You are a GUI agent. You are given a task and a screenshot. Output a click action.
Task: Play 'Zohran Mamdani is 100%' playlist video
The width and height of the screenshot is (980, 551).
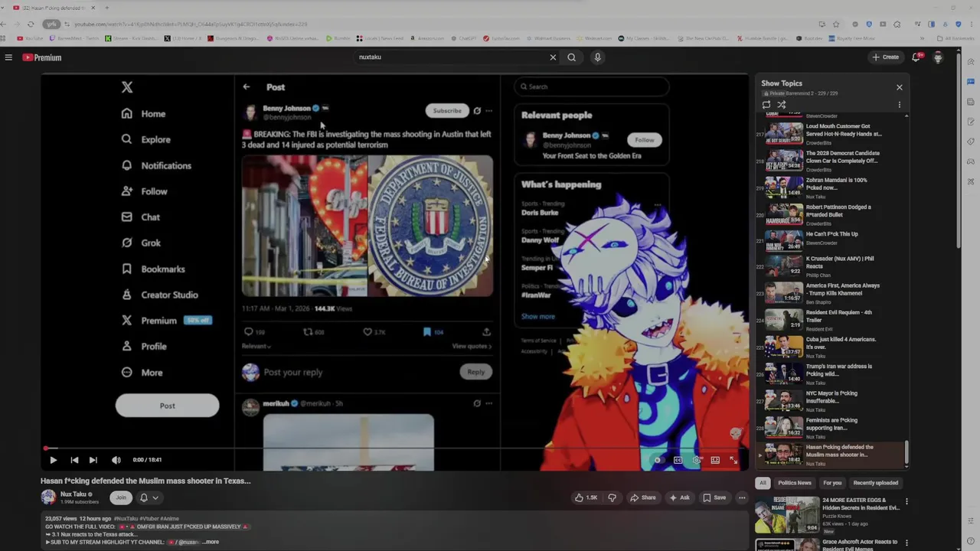click(831, 187)
